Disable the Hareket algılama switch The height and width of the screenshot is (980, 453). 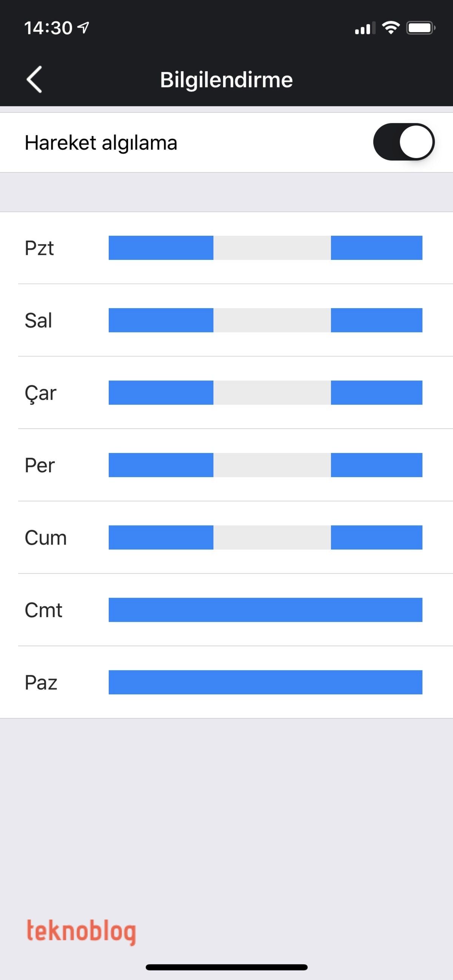point(404,142)
